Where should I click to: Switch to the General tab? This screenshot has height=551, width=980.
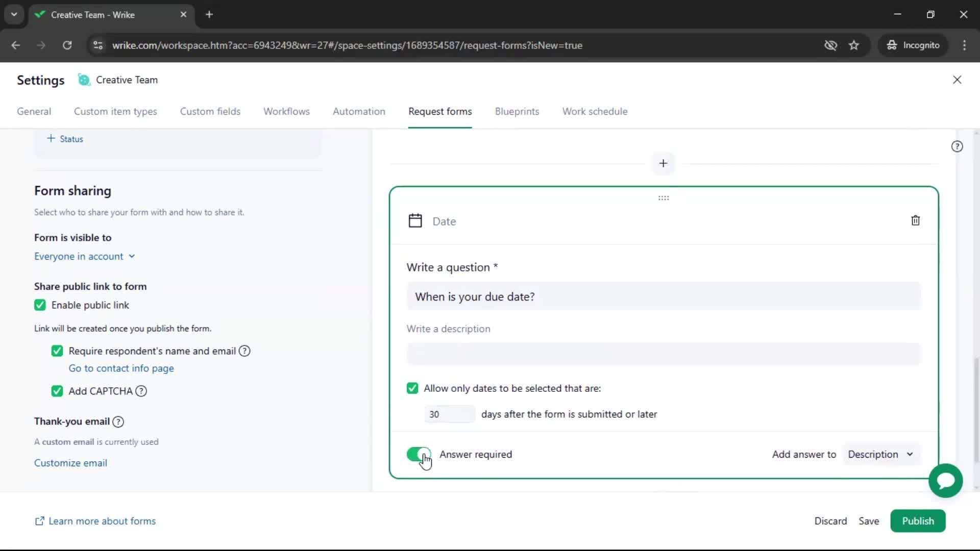click(x=34, y=111)
